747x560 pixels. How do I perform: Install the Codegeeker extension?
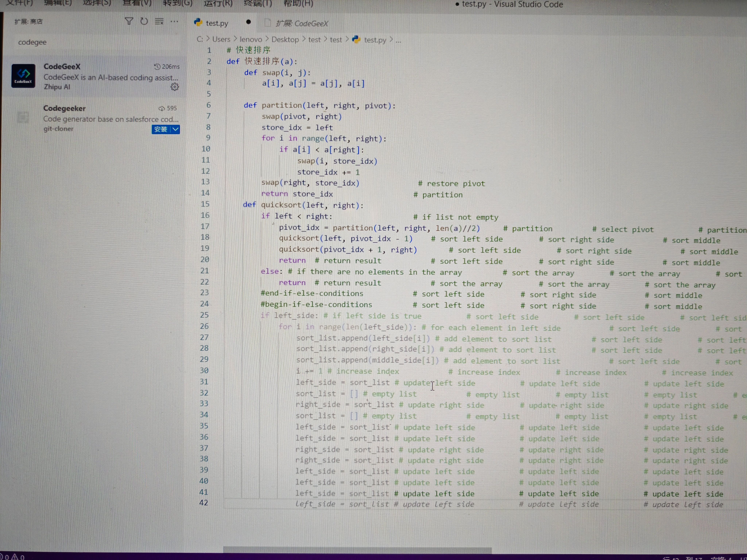coord(160,129)
